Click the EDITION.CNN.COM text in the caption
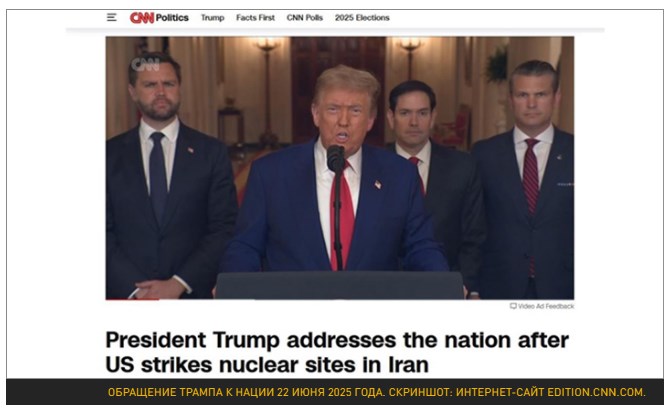The image size is (669, 411). click(596, 392)
